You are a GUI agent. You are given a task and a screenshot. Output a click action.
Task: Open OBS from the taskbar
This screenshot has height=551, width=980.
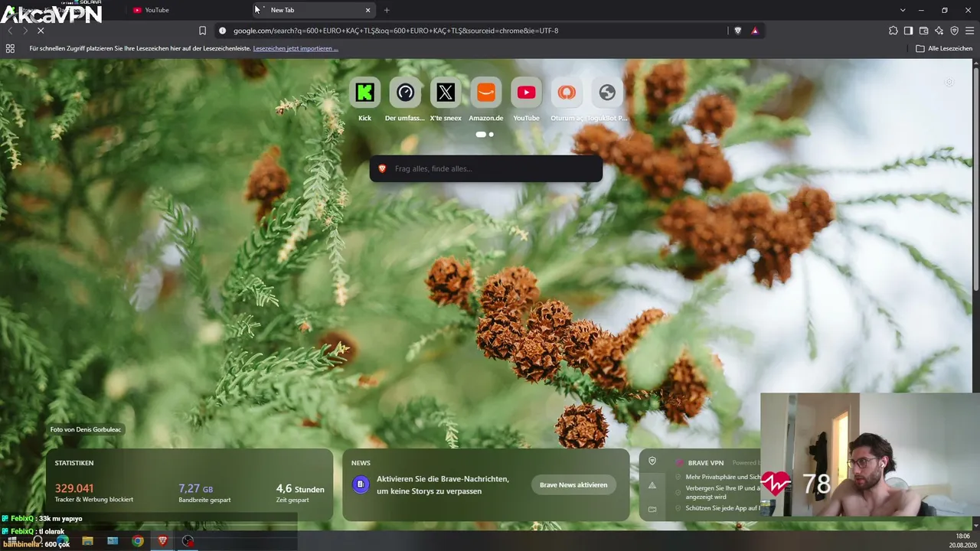188,541
